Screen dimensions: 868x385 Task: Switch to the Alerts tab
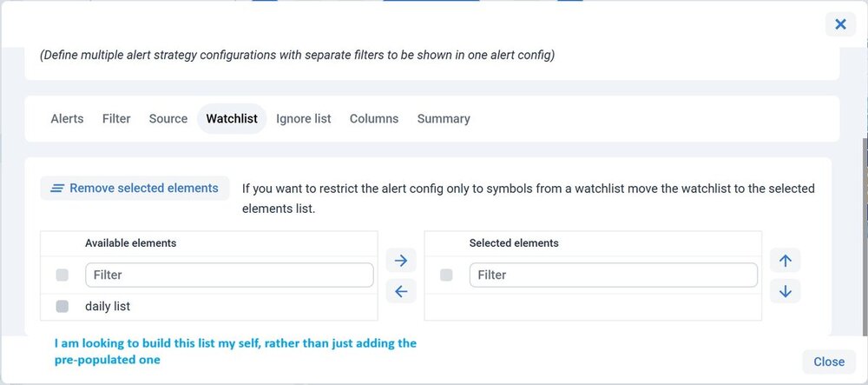pyautogui.click(x=67, y=118)
